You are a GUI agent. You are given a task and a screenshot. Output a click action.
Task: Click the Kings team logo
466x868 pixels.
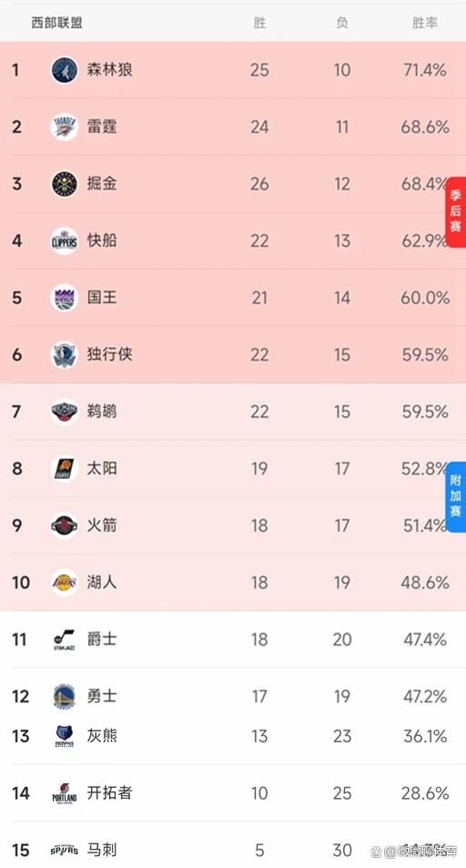click(x=65, y=298)
